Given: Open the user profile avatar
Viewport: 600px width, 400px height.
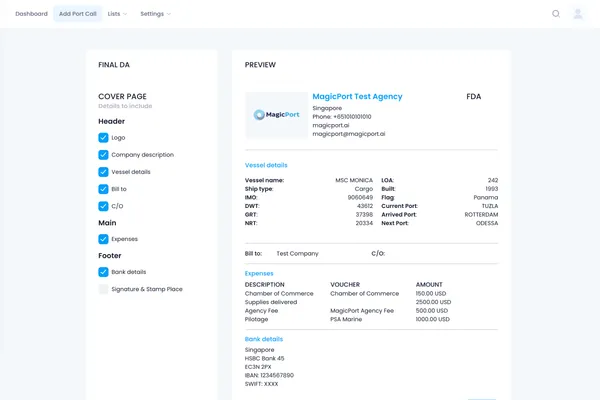Looking at the screenshot, I should coord(578,14).
